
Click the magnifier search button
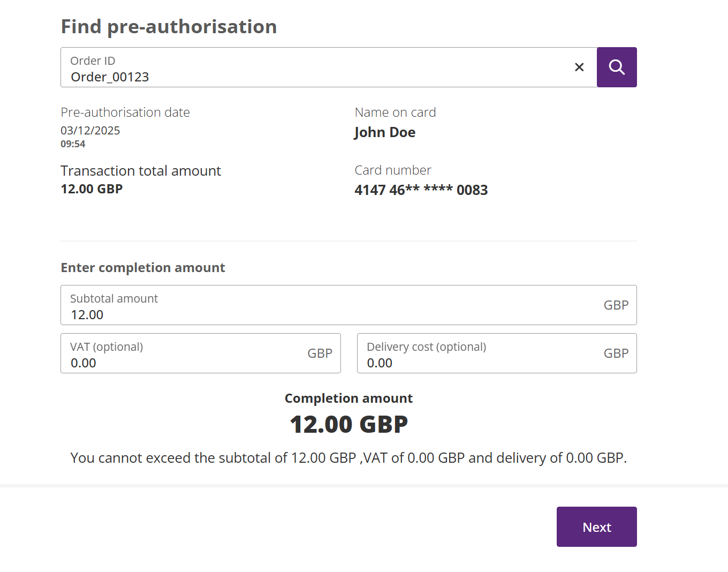617,67
